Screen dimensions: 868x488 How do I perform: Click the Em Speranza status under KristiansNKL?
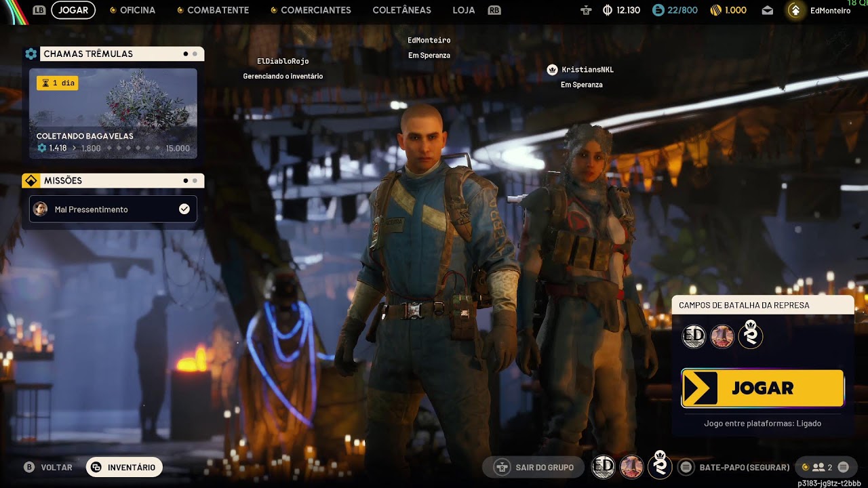pos(581,85)
